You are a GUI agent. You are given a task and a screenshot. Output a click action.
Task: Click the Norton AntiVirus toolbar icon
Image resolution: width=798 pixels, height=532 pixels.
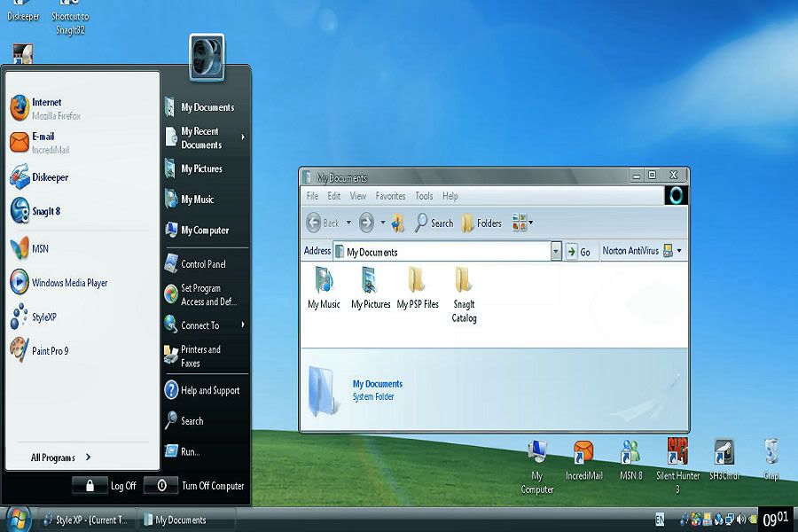[x=668, y=250]
